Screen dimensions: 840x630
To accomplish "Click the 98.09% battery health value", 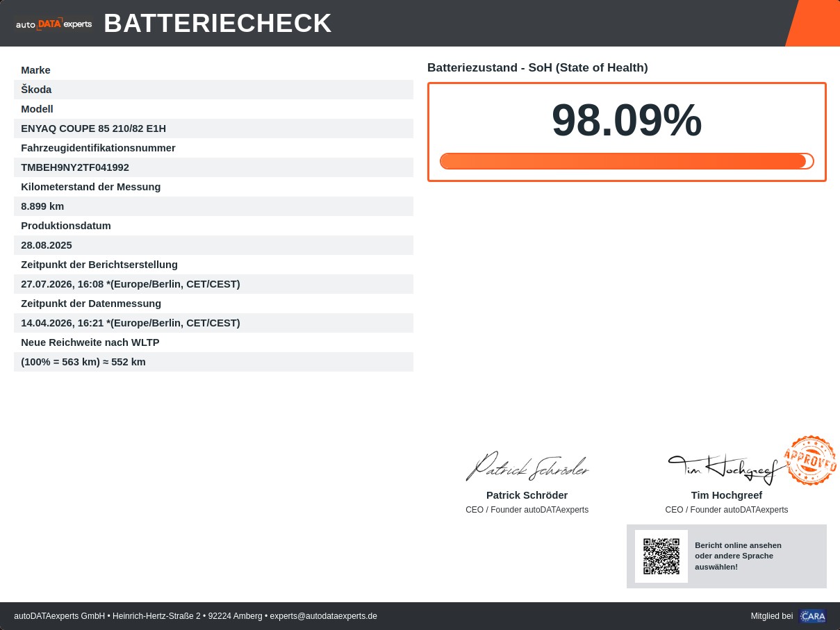I will pos(627,121).
